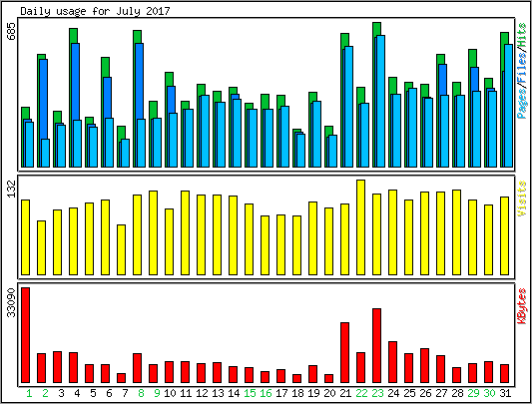532x404 pixels.
Task: Select day label 28
Action: (457, 393)
